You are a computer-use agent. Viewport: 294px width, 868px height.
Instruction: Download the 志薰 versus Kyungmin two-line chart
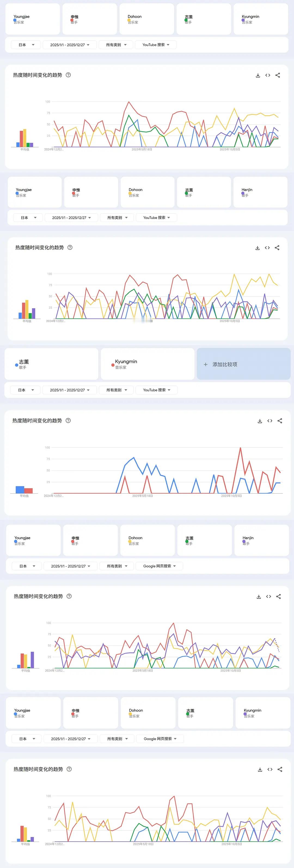260,421
